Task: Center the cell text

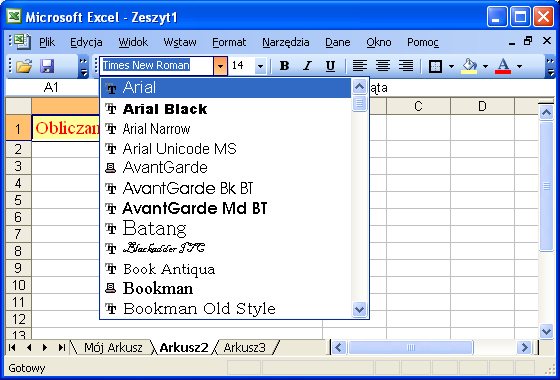Action: point(382,66)
